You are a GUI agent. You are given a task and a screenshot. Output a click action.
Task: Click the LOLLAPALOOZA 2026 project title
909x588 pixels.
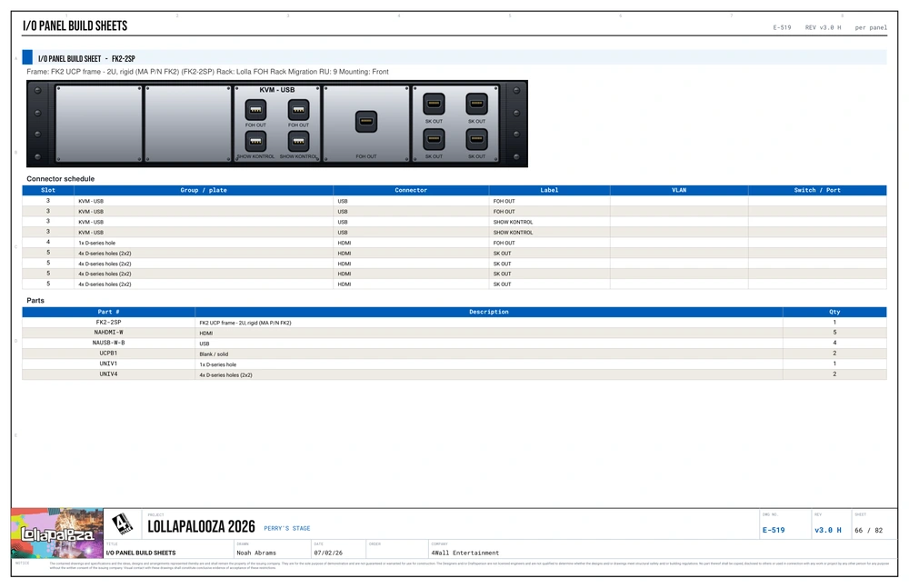(x=201, y=526)
